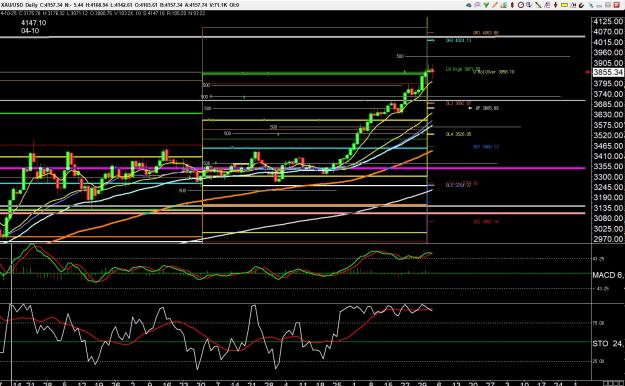The height and width of the screenshot is (386, 625).
Task: Click the 2970.00 price axis label
Action: [608, 239]
